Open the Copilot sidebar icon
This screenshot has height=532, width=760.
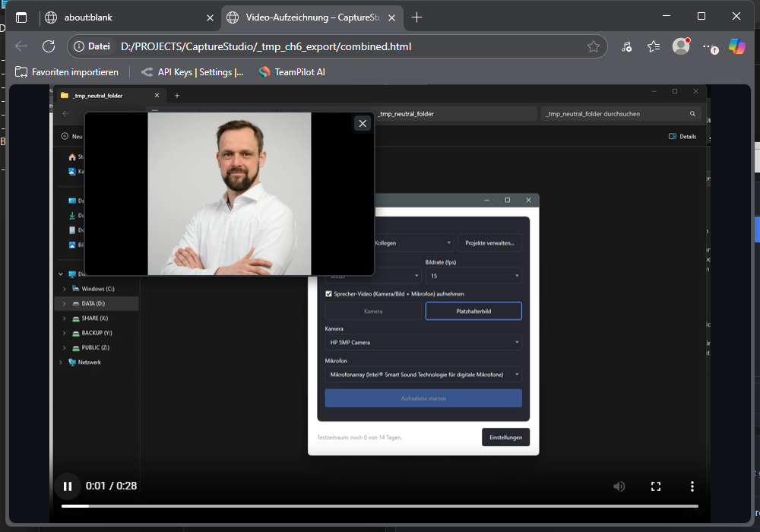736,46
